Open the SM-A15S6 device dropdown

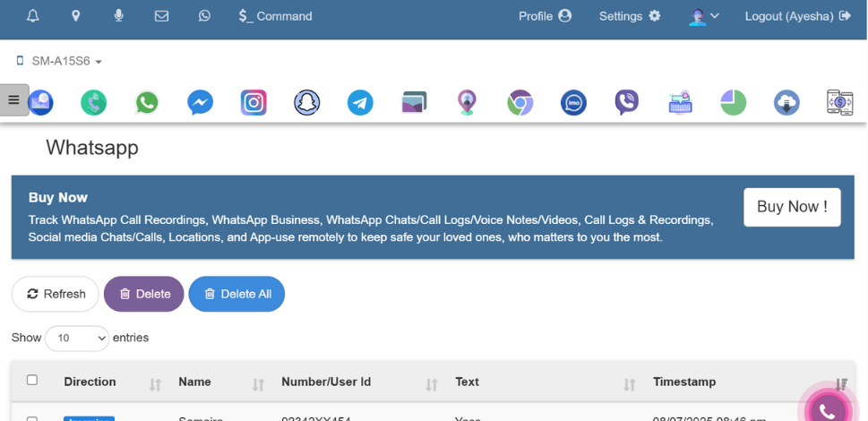point(59,62)
